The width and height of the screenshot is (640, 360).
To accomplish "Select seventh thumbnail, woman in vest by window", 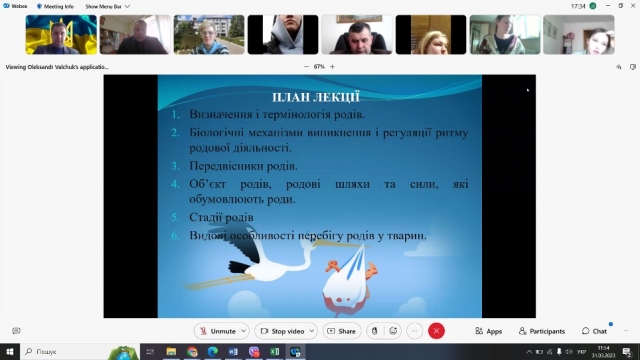I will (505, 35).
